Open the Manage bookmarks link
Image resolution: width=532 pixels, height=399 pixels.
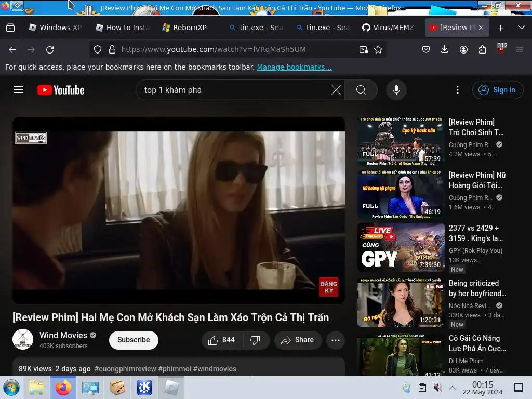[x=294, y=67]
